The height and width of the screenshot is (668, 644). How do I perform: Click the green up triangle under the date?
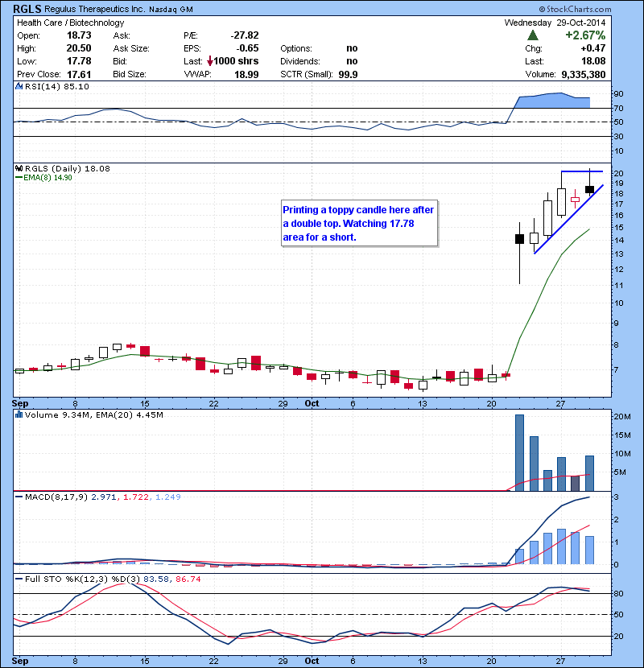click(x=532, y=35)
